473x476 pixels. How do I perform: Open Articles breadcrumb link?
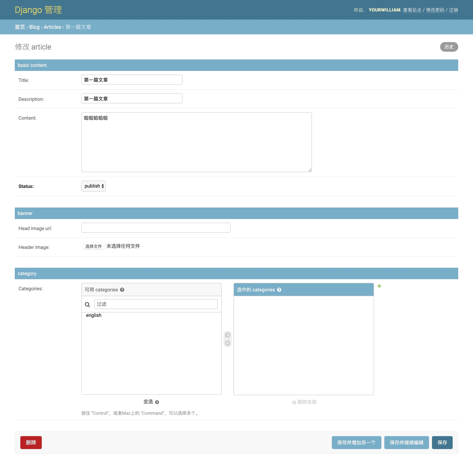52,27
